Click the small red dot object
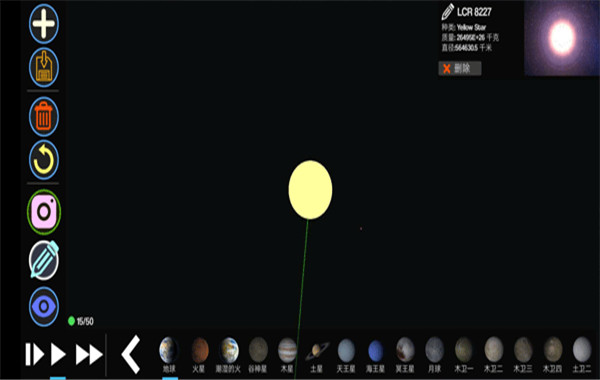Screen dimensions: 600x380 pyautogui.click(x=361, y=228)
